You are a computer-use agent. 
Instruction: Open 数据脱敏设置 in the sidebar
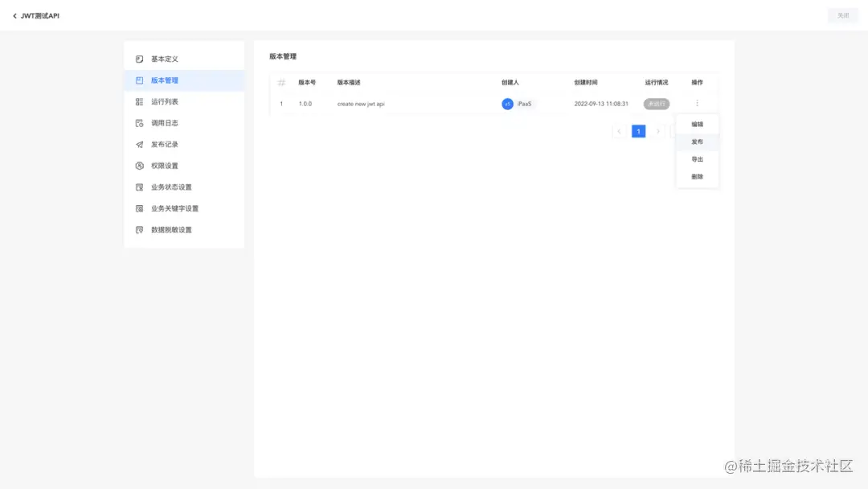(184, 230)
